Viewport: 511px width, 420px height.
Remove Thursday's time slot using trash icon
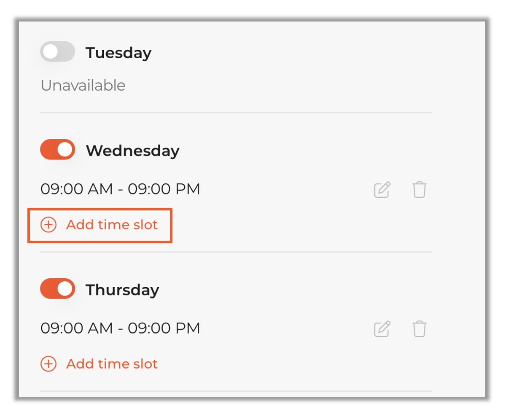(x=419, y=329)
